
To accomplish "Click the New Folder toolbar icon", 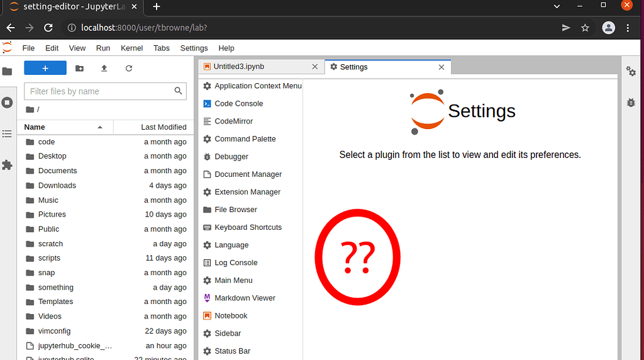I will point(79,68).
